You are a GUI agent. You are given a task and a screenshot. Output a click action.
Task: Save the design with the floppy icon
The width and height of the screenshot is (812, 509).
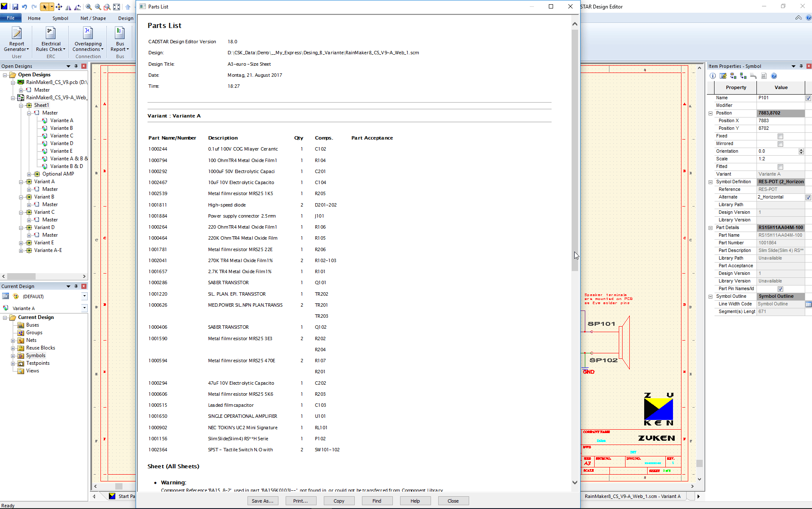pos(15,7)
